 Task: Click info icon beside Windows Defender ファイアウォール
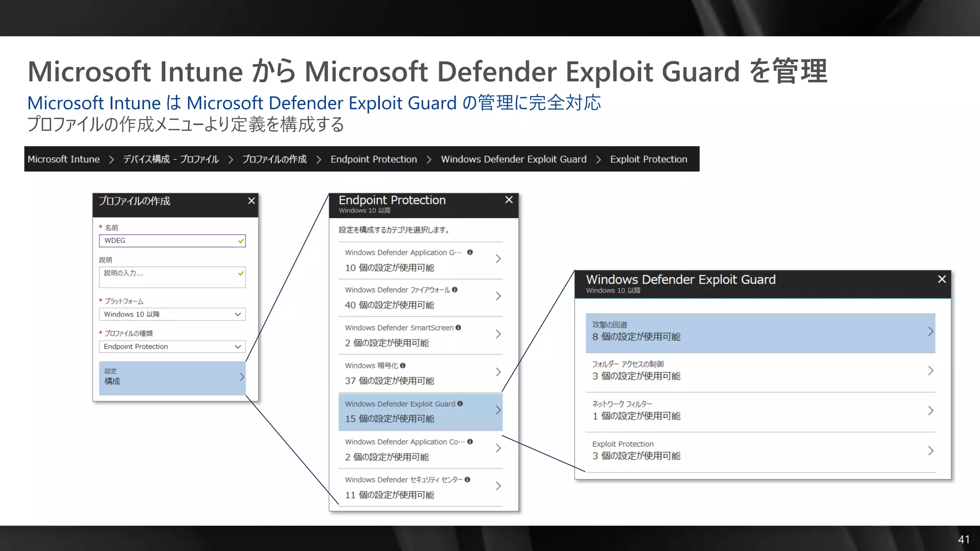(455, 289)
